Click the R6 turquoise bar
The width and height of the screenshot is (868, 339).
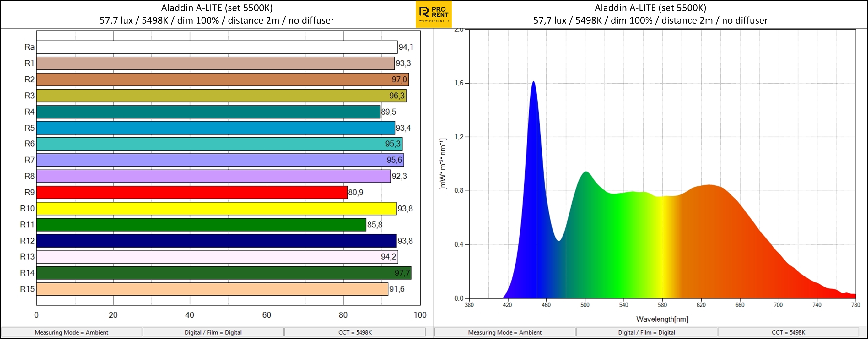coord(219,144)
